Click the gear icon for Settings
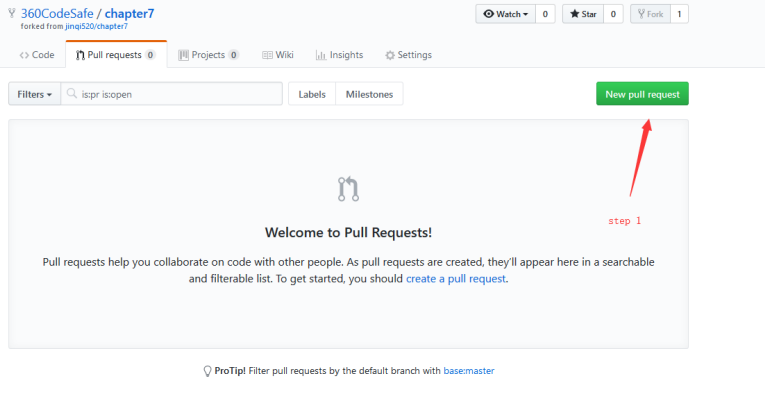 click(x=390, y=55)
